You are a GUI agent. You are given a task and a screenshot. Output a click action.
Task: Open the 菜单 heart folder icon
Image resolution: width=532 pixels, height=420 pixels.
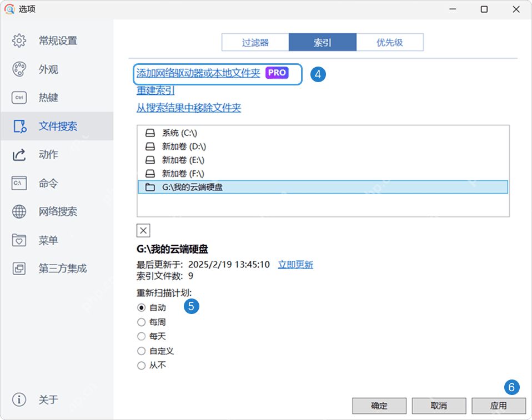(19, 240)
